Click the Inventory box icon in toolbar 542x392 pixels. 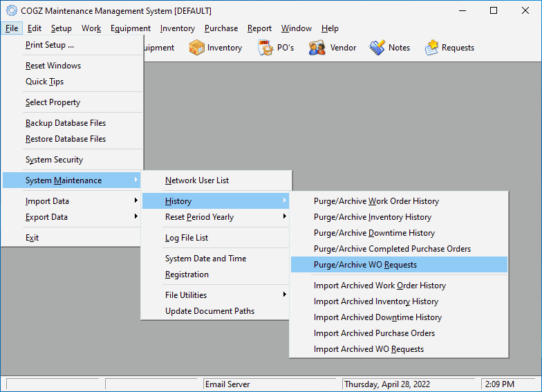[x=196, y=48]
